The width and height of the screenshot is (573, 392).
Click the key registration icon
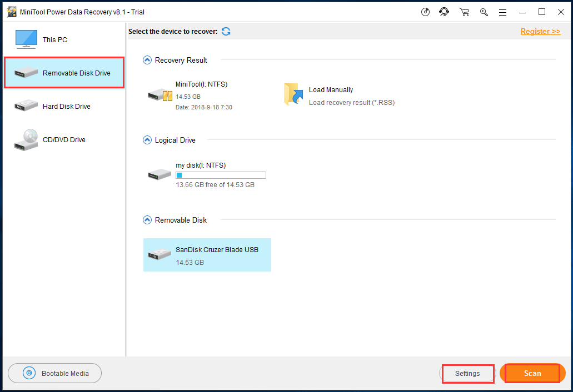(x=484, y=12)
